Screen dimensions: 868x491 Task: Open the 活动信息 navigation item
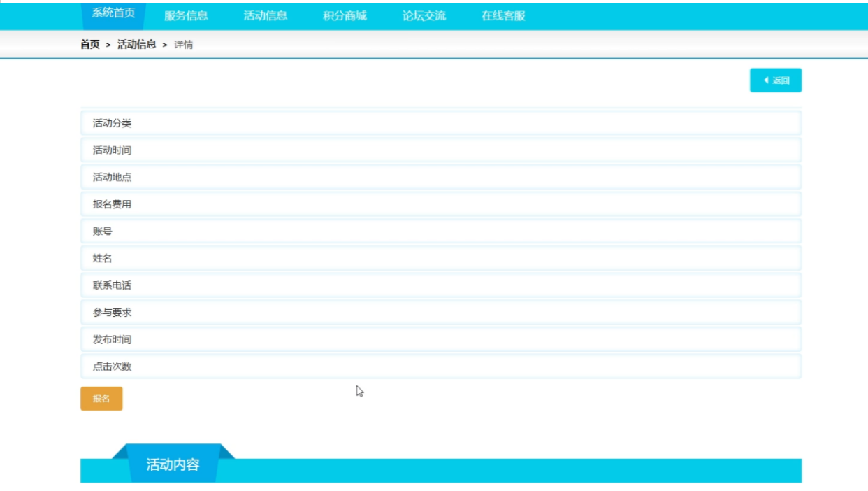point(266,15)
